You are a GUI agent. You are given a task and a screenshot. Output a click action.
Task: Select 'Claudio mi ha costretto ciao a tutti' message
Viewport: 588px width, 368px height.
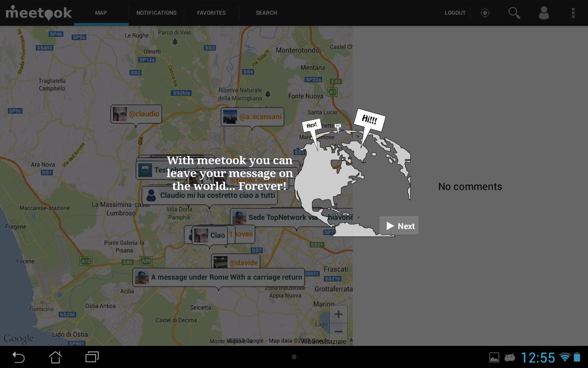pyautogui.click(x=209, y=195)
